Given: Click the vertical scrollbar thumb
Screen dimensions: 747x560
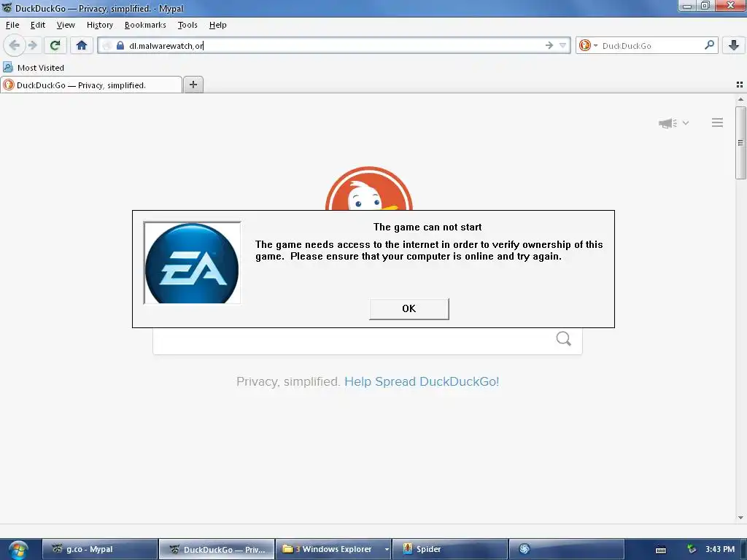Looking at the screenshot, I should point(740,143).
